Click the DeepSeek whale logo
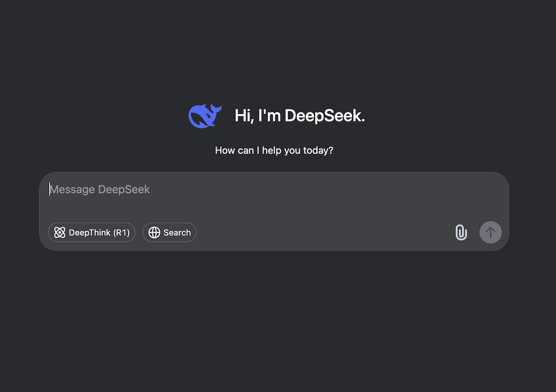Image resolution: width=556 pixels, height=392 pixels. tap(205, 116)
